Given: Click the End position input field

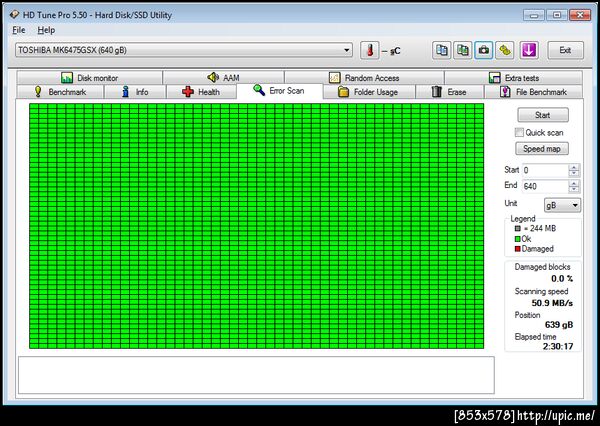Looking at the screenshot, I should [x=545, y=186].
